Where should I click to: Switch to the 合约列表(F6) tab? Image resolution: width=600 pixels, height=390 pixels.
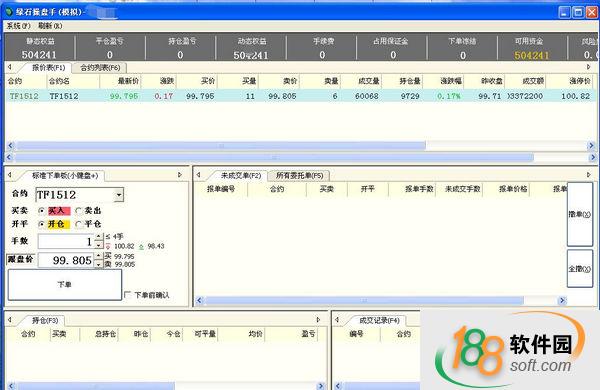point(100,68)
